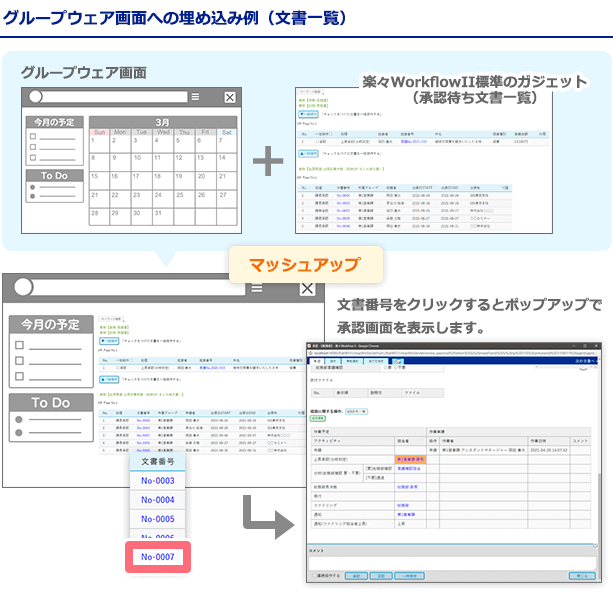Click the comment text box in approval popup
The width and height of the screenshot is (613, 594).
coord(452,563)
